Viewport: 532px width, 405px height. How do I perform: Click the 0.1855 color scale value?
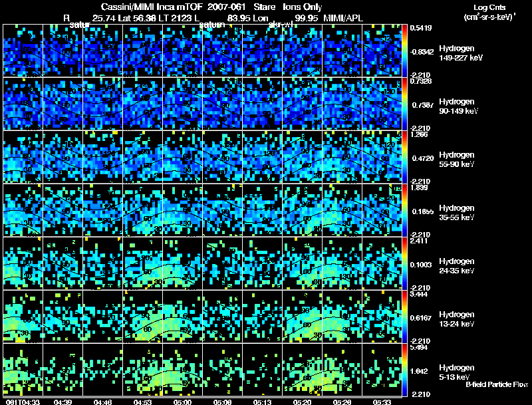pyautogui.click(x=422, y=211)
